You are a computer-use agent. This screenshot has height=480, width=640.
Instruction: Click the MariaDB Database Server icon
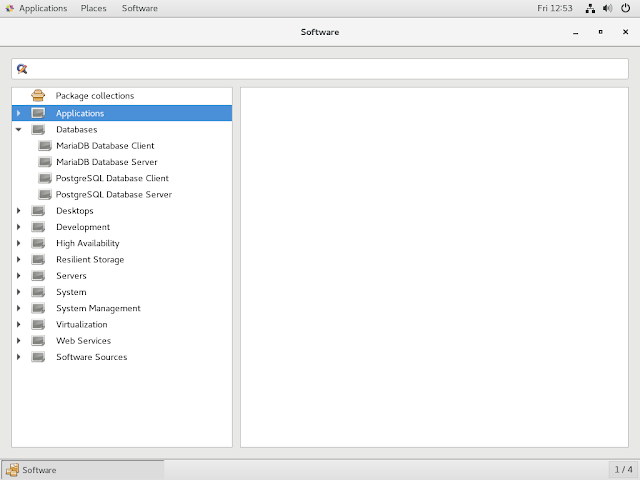click(45, 162)
